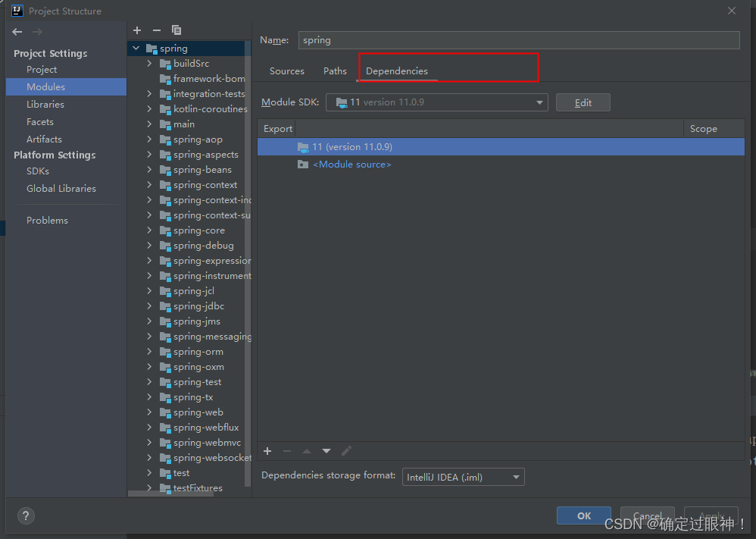
Task: Expand the integration-tests module node
Action: tap(149, 94)
